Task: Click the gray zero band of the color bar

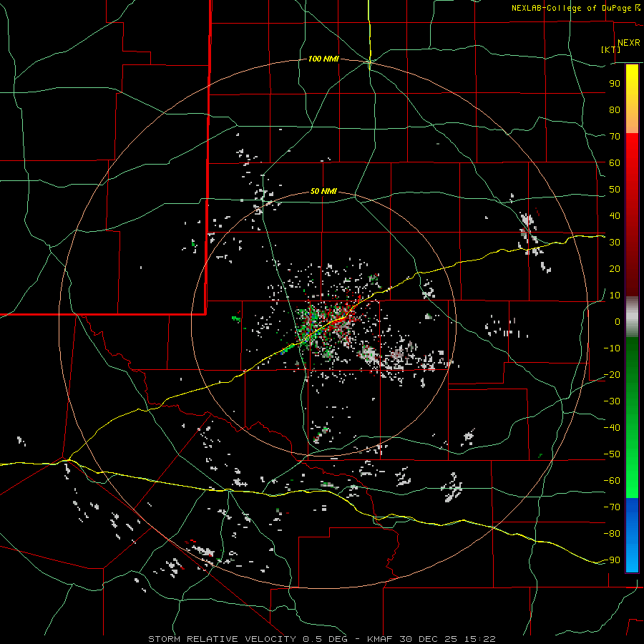Action: point(632,317)
